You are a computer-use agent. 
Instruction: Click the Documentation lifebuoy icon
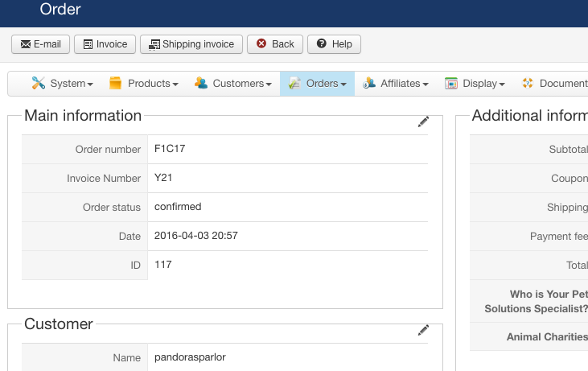click(x=528, y=84)
